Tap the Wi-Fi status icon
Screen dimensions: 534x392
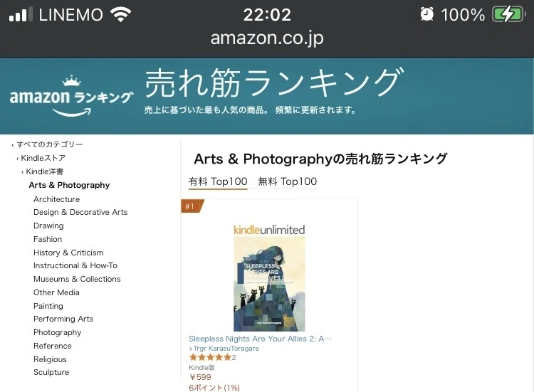[120, 15]
